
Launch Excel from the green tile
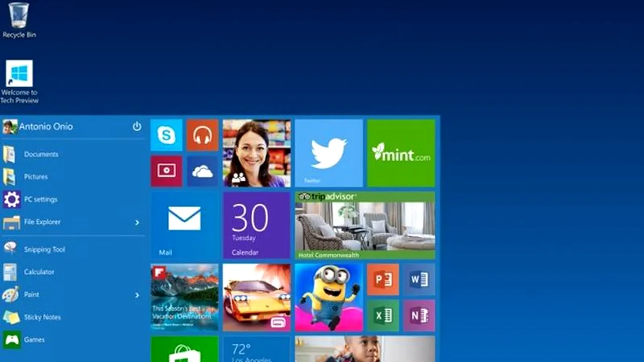383,315
